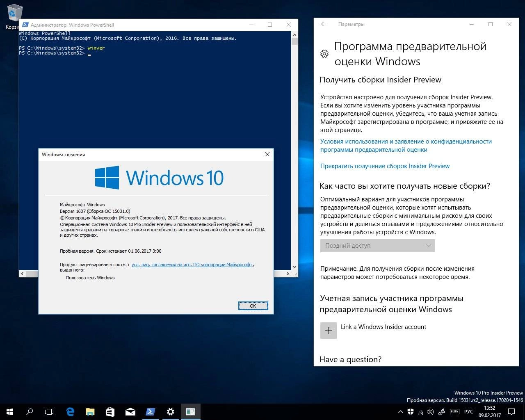525x420 pixels.
Task: Click the winver taskbar icon
Action: click(191, 412)
